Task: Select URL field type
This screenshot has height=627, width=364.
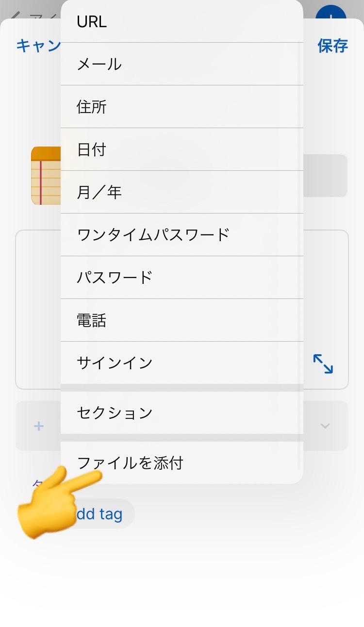Action: point(182,22)
